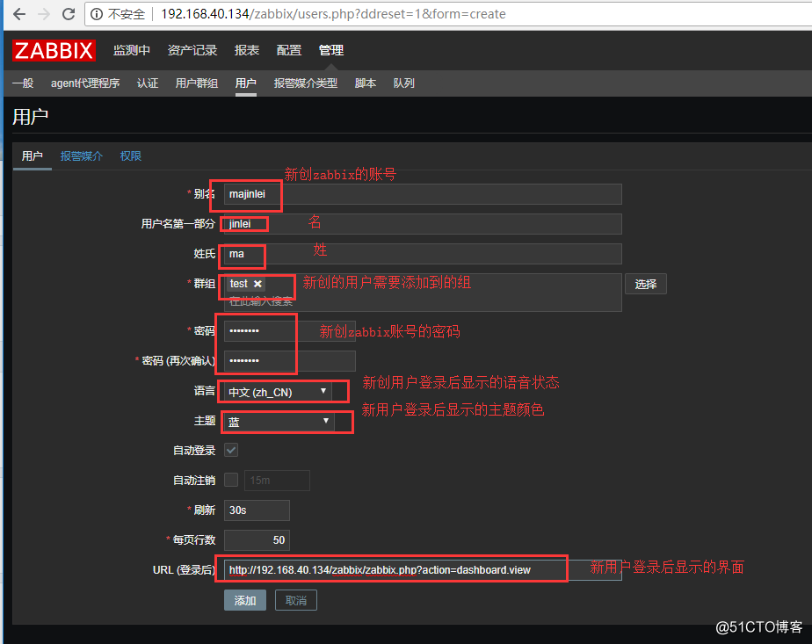Click the 别名 field with majinlei

(423, 194)
